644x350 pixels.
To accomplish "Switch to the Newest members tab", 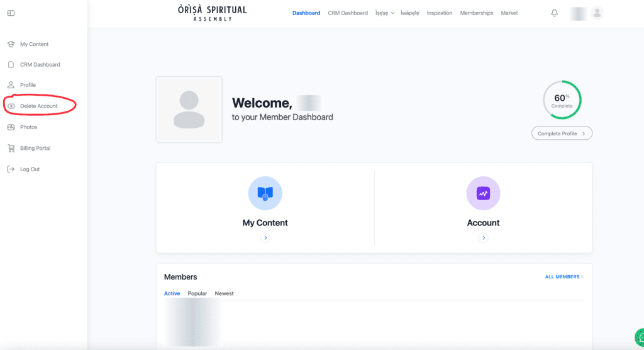I will pos(224,294).
